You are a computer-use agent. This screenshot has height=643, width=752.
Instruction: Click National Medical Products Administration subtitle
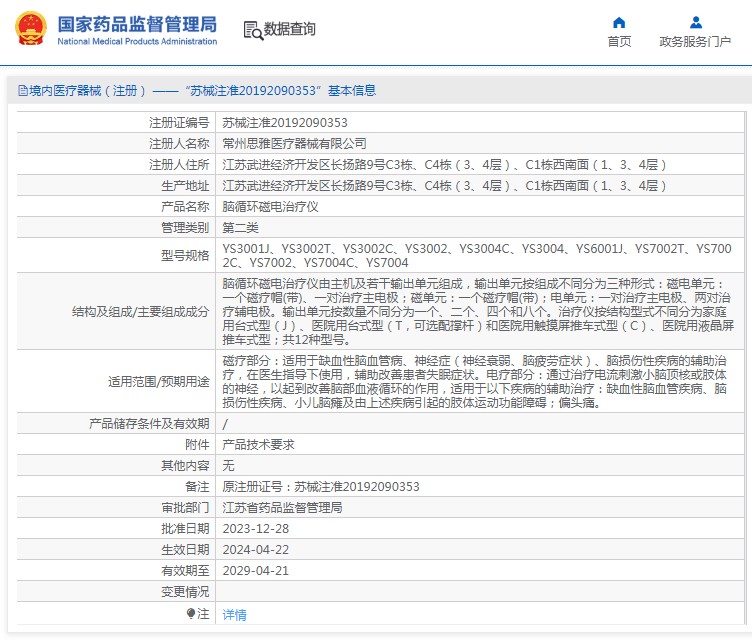(137, 41)
